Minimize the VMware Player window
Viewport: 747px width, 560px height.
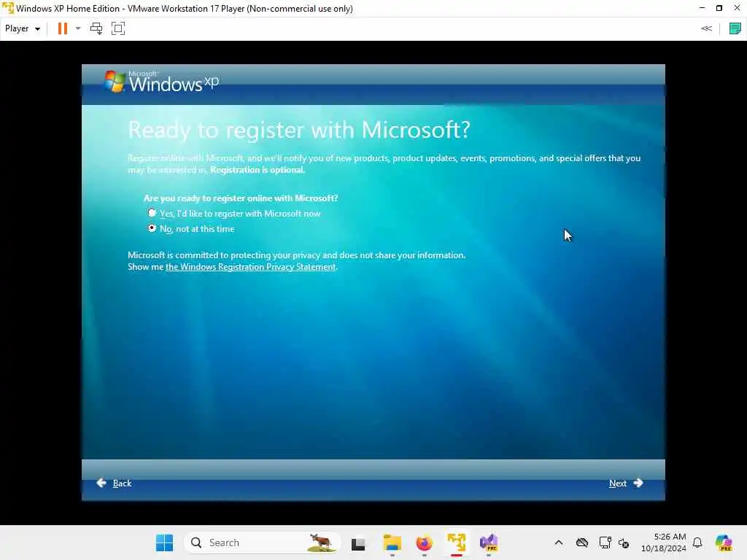[x=702, y=8]
